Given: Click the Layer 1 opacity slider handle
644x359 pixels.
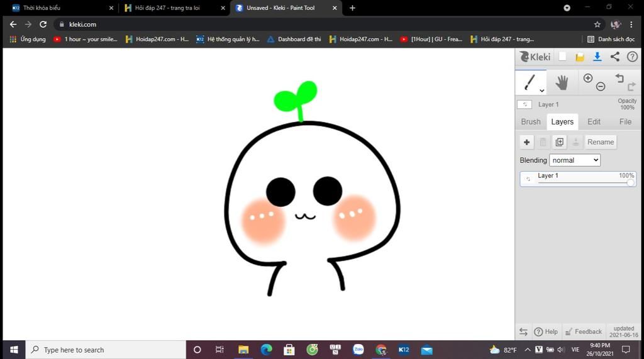Looking at the screenshot, I should tap(630, 182).
